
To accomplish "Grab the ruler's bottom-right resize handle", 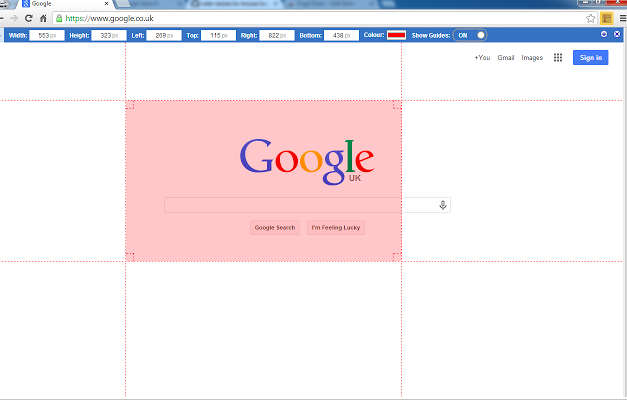I will click(x=397, y=257).
